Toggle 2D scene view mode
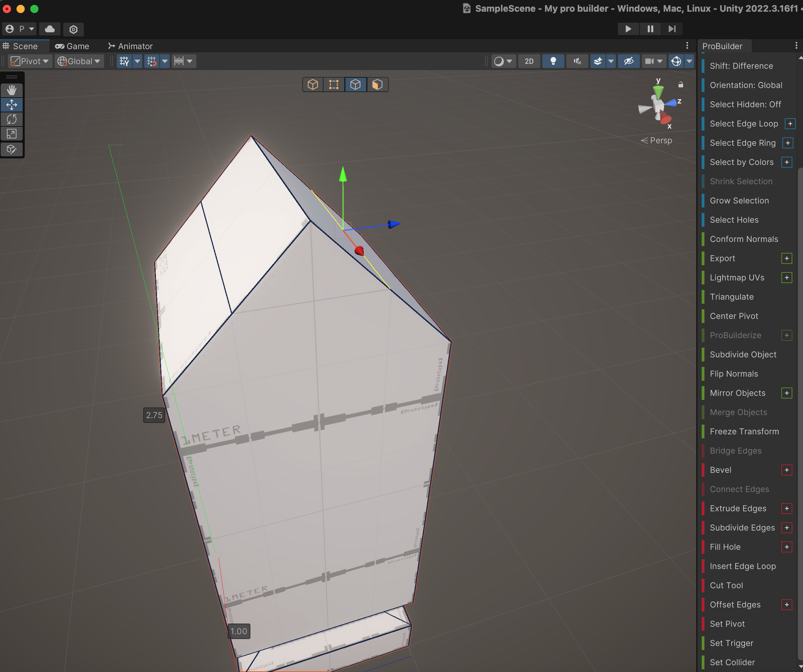The height and width of the screenshot is (672, 803). tap(529, 61)
